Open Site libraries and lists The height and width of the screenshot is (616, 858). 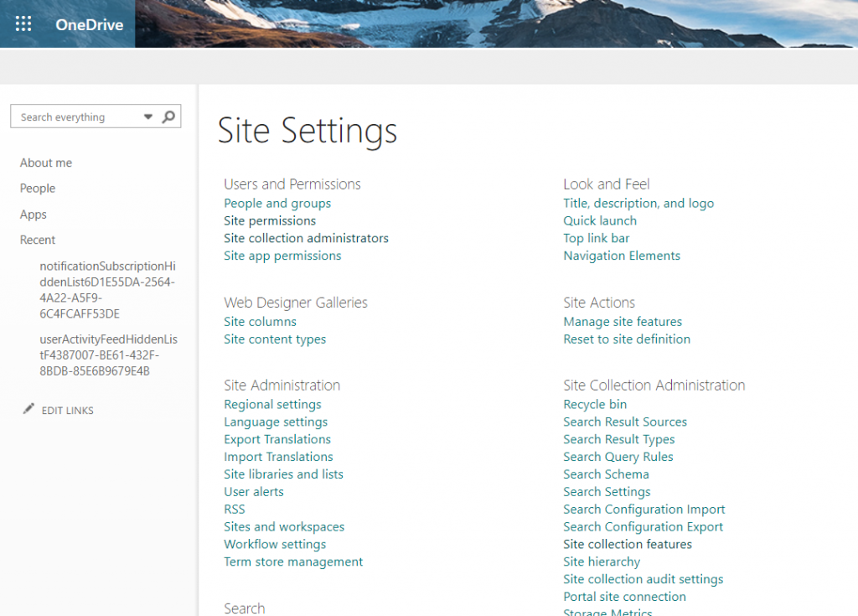pyautogui.click(x=283, y=474)
